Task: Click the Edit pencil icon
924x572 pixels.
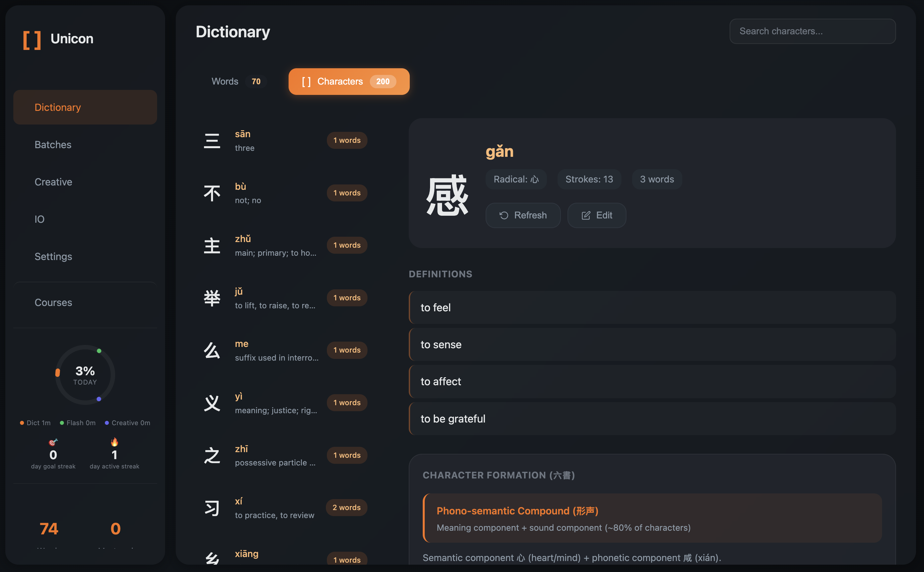Action: point(585,215)
